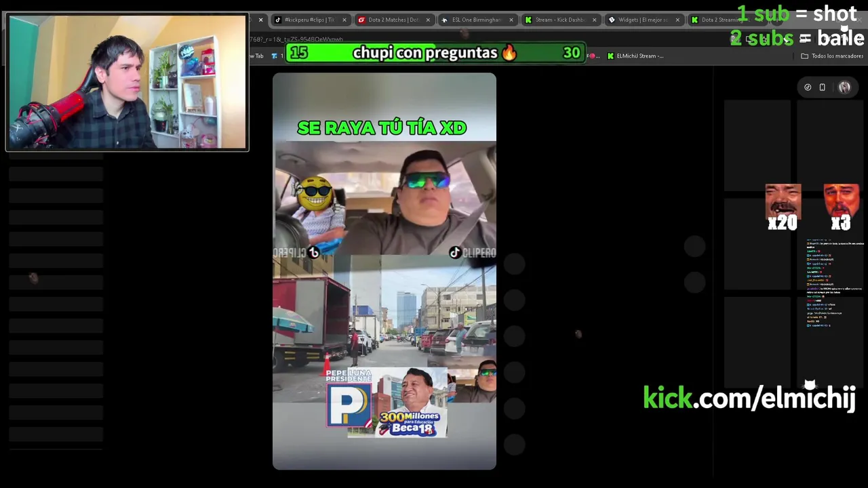Close the Stream - Kick Dashboard tab
Viewport: 868px width, 488px height.
[x=594, y=20]
